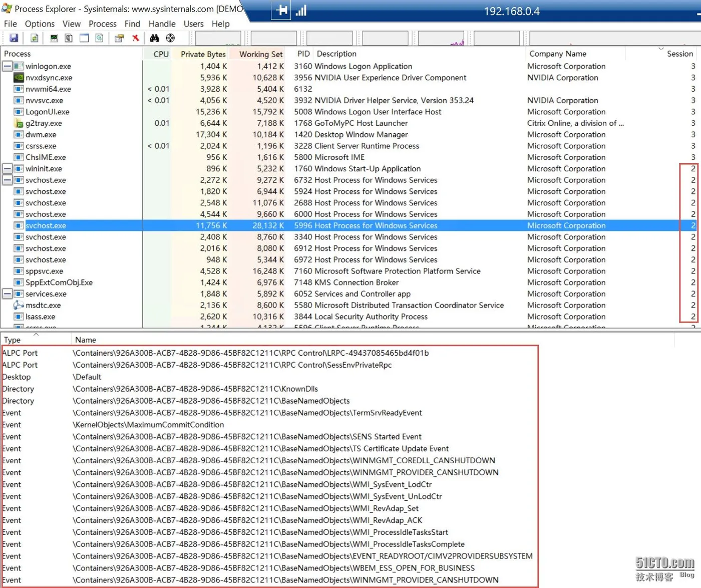Viewport: 701px width, 588px height.
Task: Select the nvwmi64.exe process row
Action: click(x=349, y=89)
